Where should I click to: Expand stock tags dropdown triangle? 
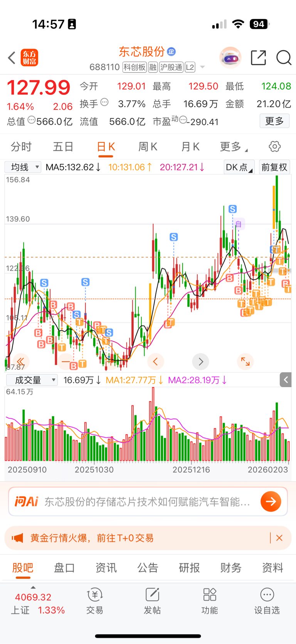click(x=202, y=67)
